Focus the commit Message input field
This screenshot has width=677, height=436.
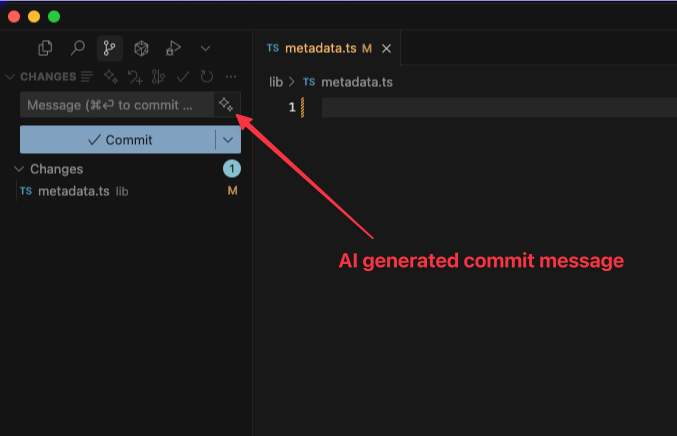(x=117, y=105)
